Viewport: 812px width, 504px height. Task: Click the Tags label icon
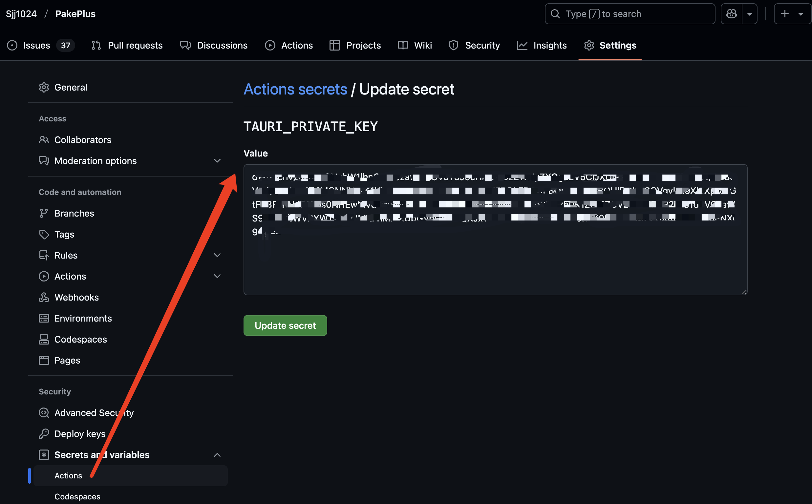(44, 234)
